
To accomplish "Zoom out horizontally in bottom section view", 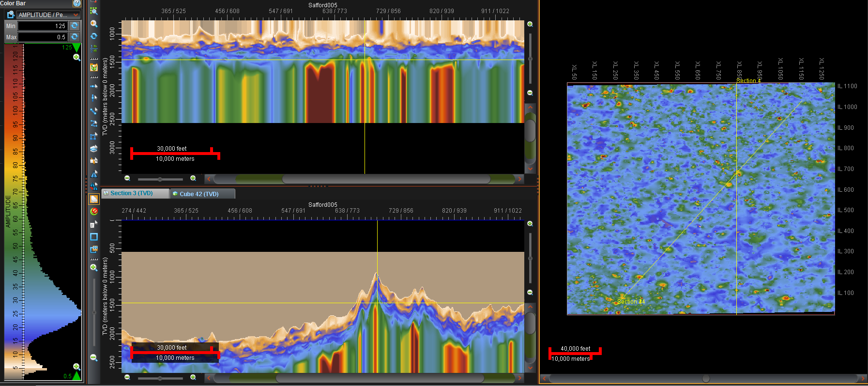I will click(x=127, y=377).
